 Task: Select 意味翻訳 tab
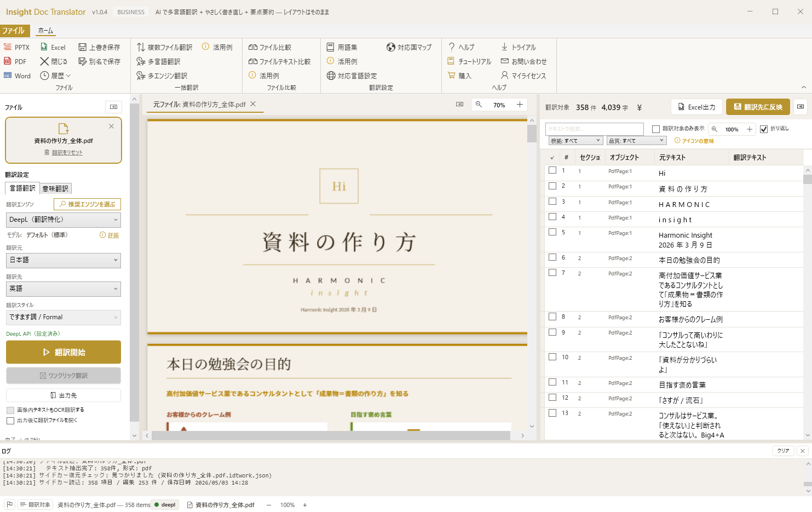point(55,188)
